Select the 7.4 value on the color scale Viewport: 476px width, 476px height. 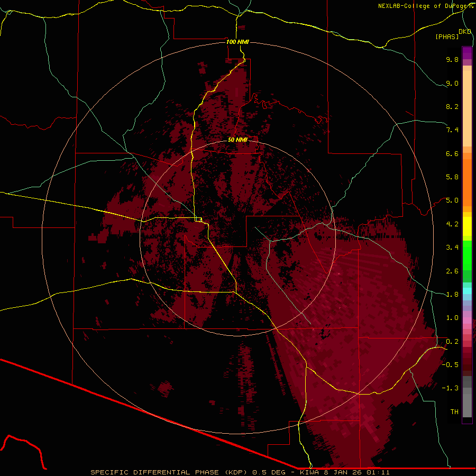452,130
